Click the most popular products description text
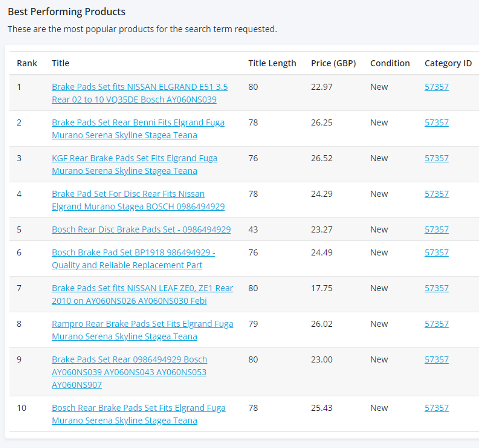Viewport: 479px width, 448px height. 142,29
